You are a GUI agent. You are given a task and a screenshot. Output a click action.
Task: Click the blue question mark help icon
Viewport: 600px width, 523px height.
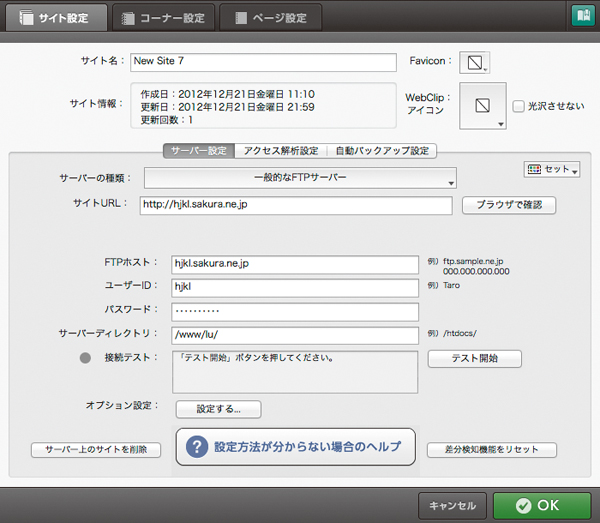click(x=197, y=446)
